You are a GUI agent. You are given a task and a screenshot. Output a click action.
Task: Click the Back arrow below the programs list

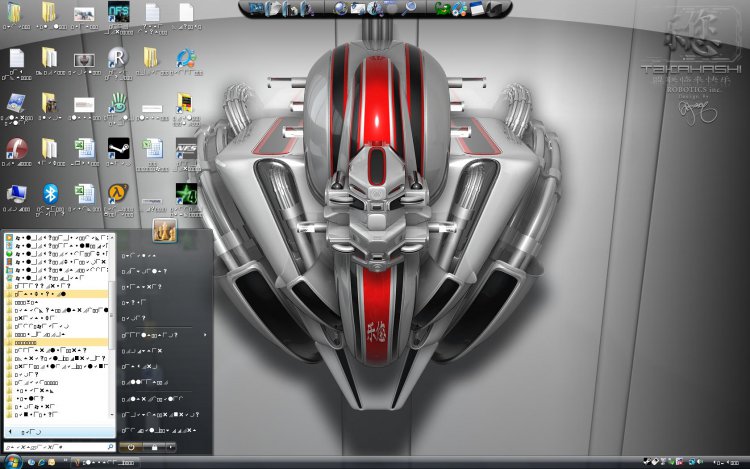(11, 432)
